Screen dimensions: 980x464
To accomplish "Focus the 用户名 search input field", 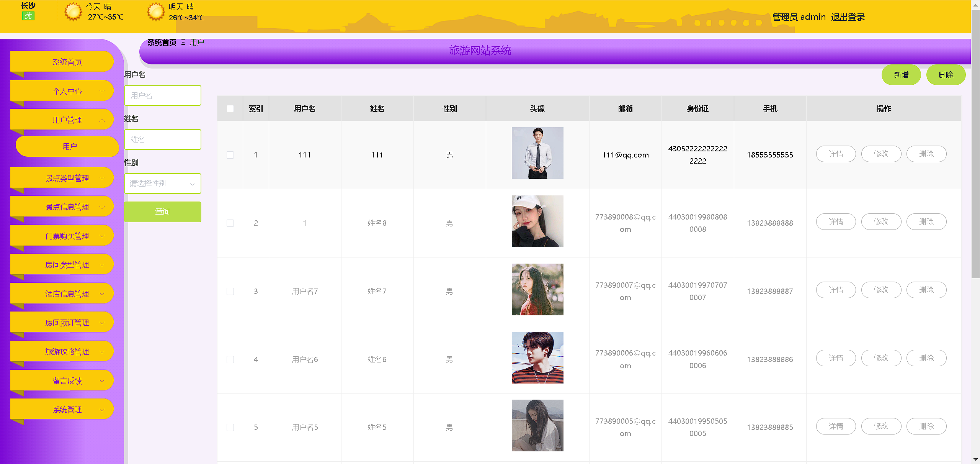I will [162, 95].
